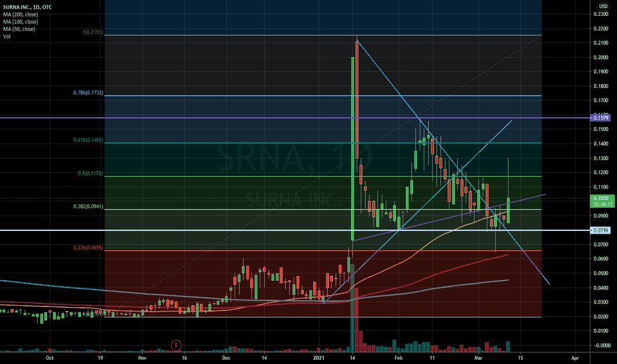Click the 0.0600 price axis label
This screenshot has width=617, height=364.
tap(600, 259)
